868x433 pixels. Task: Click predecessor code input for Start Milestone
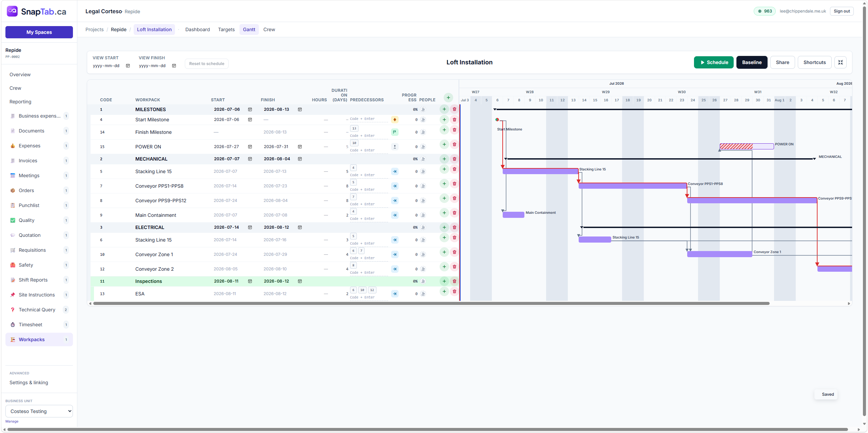click(369, 119)
